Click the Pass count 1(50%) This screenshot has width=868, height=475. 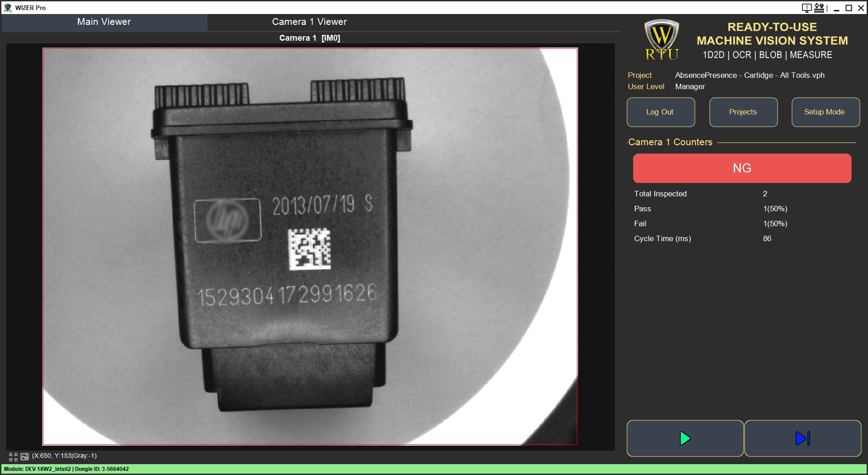click(x=775, y=209)
